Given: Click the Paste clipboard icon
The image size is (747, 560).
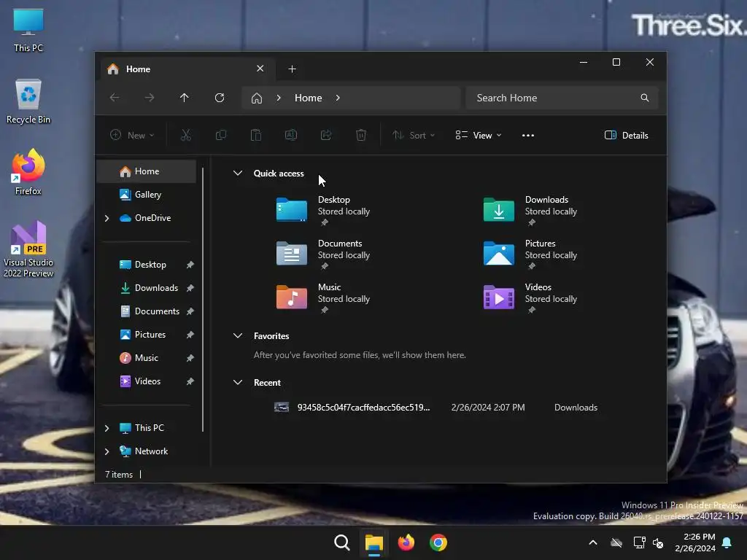Looking at the screenshot, I should coord(256,135).
